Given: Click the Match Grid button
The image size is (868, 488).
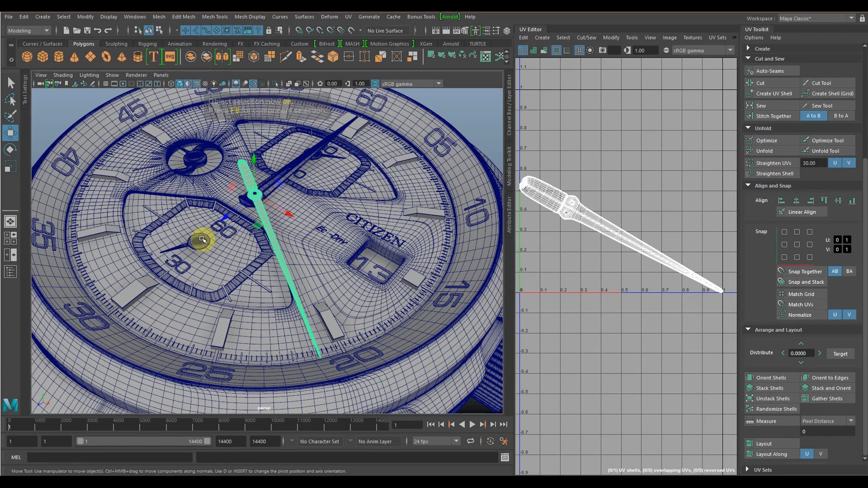Looking at the screenshot, I should tap(802, 294).
